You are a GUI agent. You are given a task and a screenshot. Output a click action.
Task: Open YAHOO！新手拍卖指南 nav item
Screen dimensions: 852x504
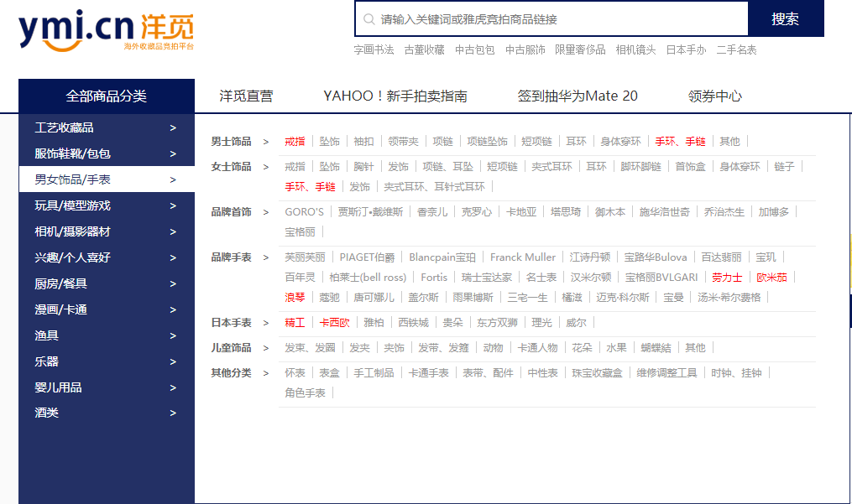point(395,96)
